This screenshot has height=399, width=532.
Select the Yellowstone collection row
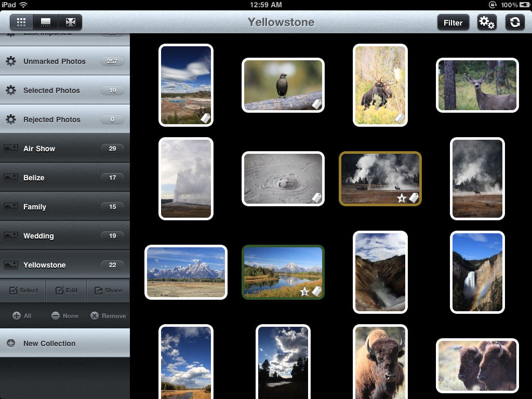pos(65,265)
